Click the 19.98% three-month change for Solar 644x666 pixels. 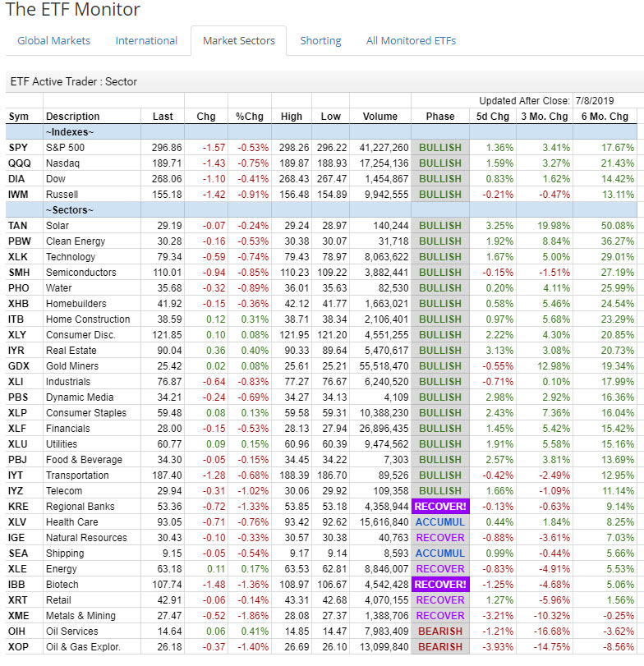tap(554, 226)
